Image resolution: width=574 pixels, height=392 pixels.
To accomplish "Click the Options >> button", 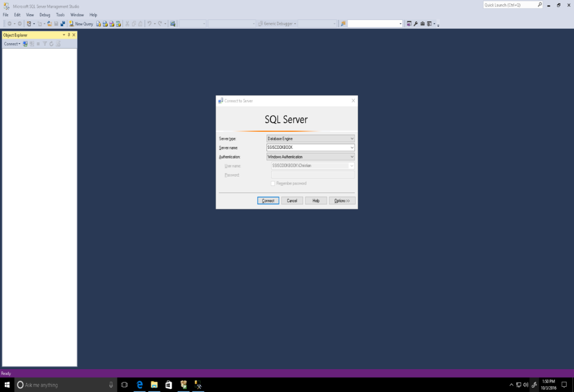I will coord(342,200).
